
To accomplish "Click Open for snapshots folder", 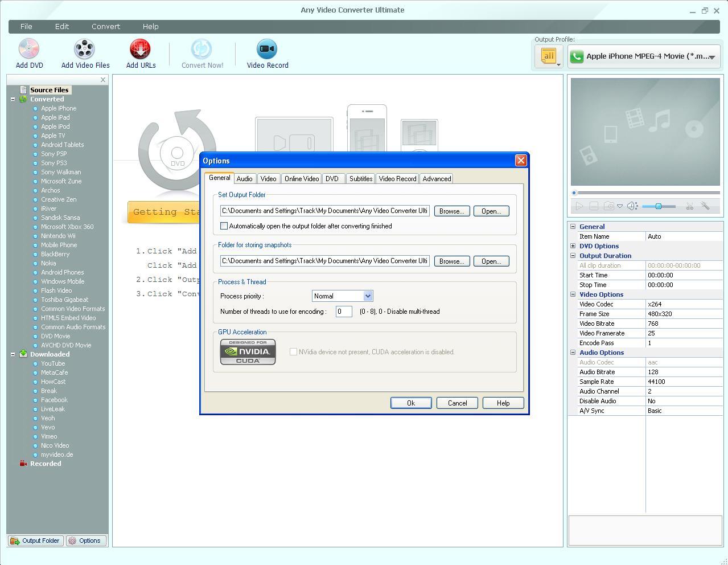I will click(x=491, y=261).
